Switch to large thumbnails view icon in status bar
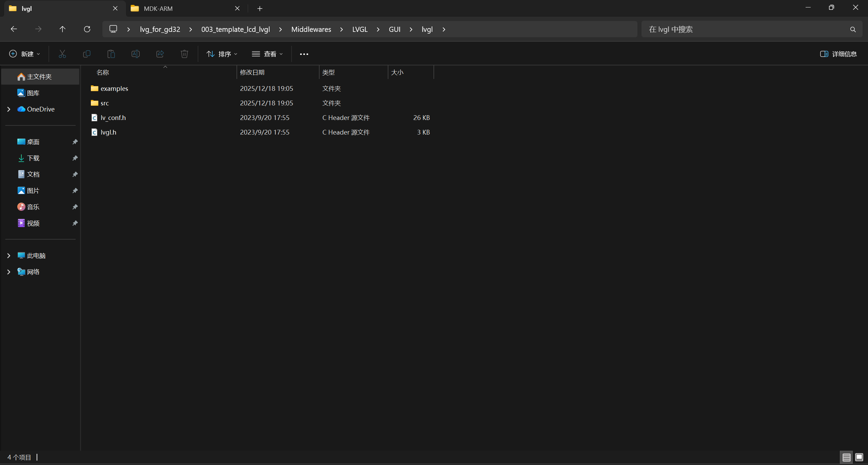The image size is (868, 465). click(859, 457)
